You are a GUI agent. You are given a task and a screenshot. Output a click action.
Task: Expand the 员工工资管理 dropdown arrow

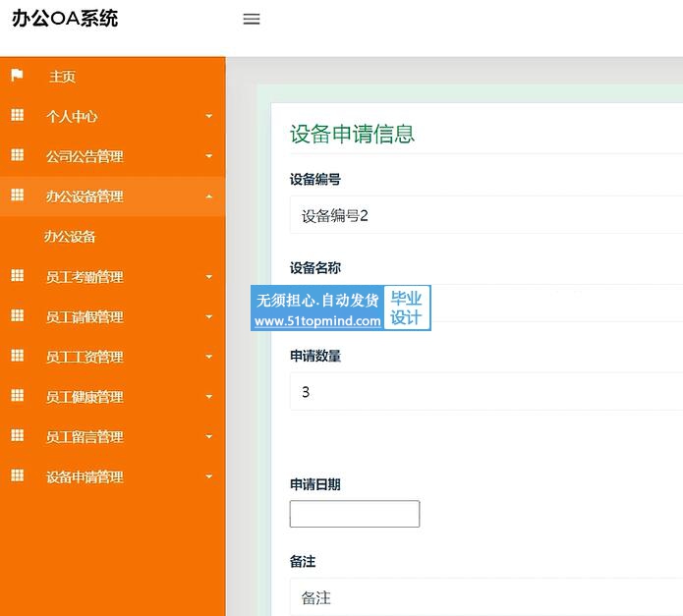coord(209,357)
